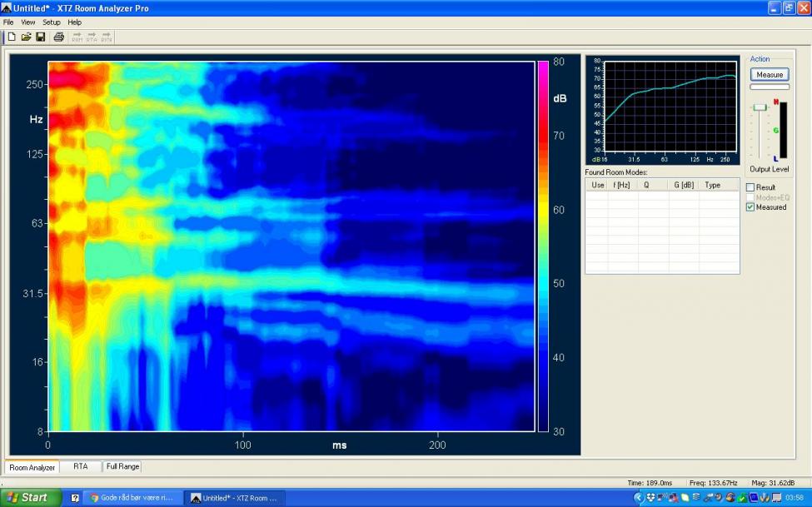812x507 pixels.
Task: Open the Windows Start menu
Action: (31, 498)
